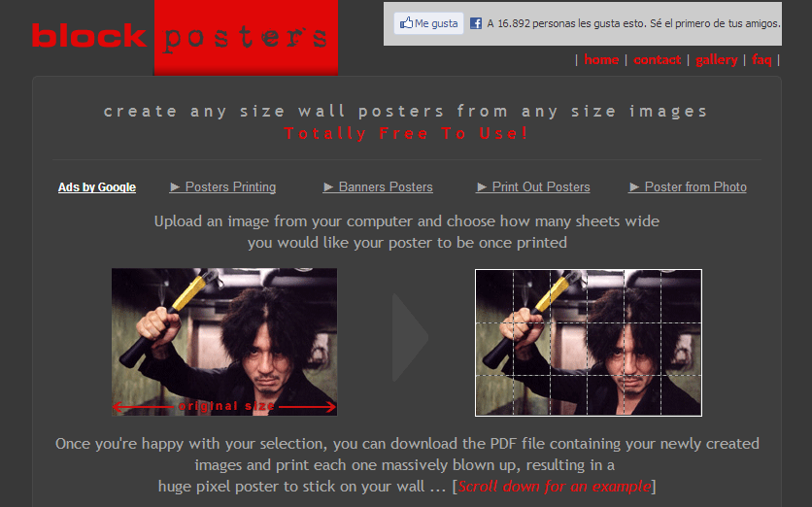Click the 'posters' red logo box

point(246,38)
